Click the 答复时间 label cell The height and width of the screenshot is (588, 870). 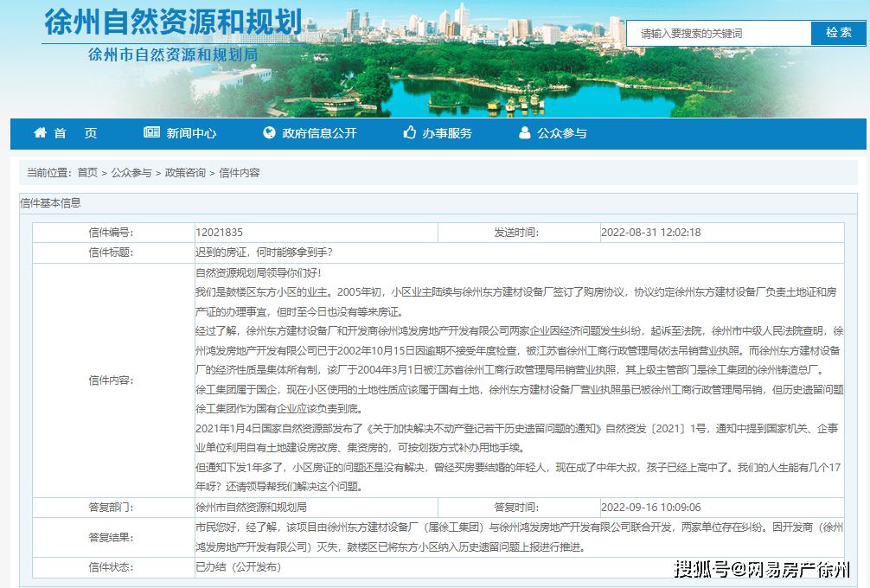(x=520, y=507)
